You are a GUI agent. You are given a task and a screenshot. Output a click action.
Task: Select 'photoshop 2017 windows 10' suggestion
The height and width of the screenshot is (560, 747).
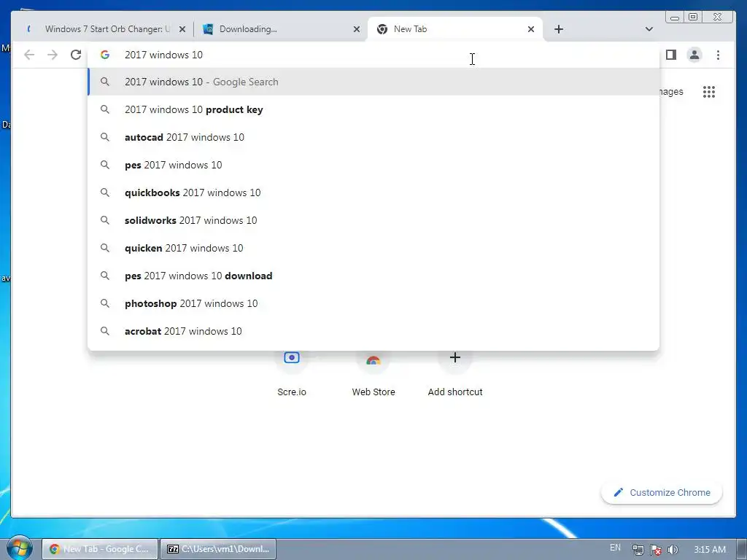(x=373, y=303)
